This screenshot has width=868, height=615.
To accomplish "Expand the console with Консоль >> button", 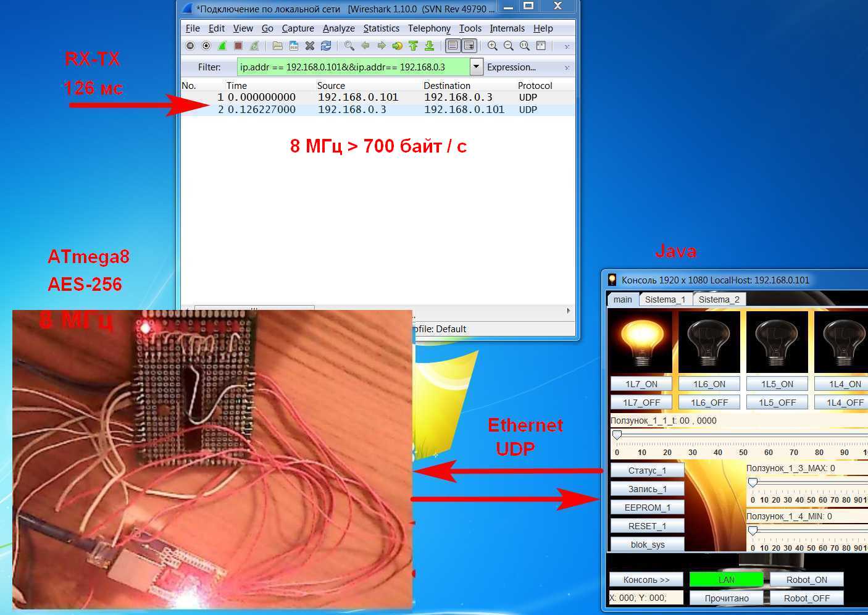I will pyautogui.click(x=646, y=580).
